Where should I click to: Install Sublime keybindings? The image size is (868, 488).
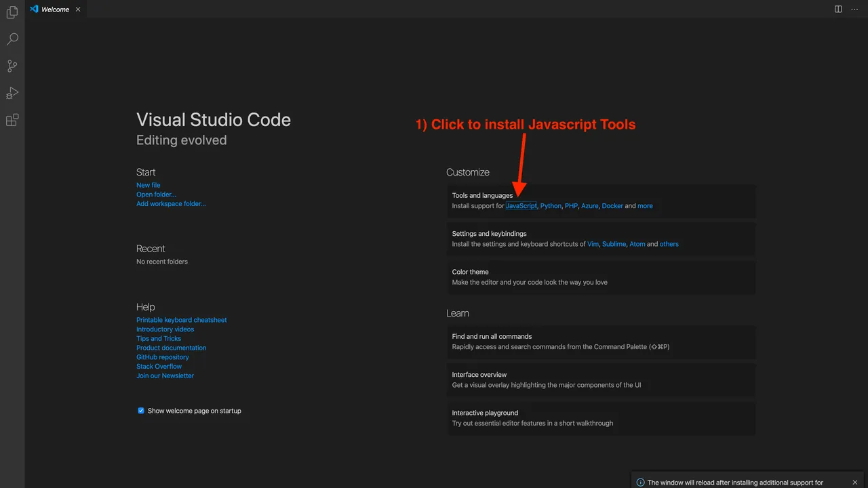(614, 244)
